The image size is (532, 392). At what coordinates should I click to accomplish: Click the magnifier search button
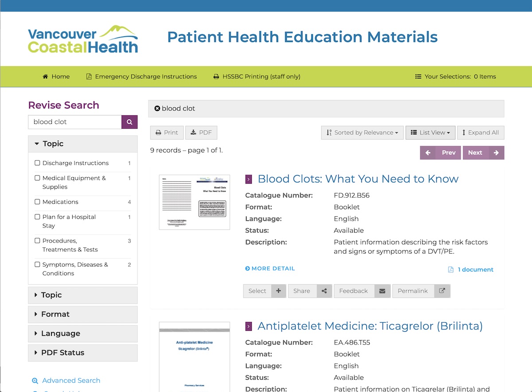(129, 122)
